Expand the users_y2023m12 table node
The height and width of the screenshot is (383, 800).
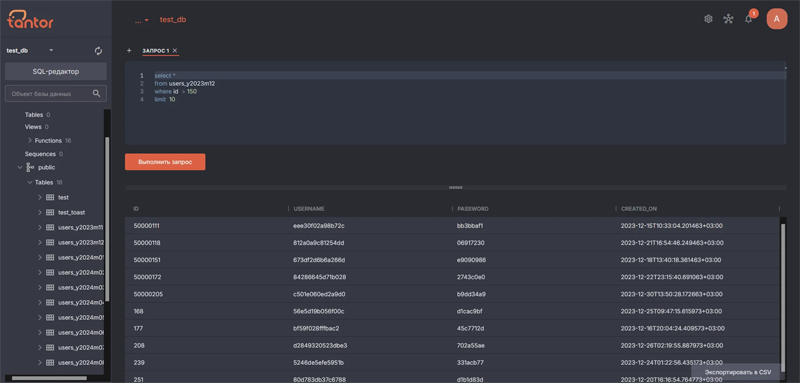click(40, 242)
